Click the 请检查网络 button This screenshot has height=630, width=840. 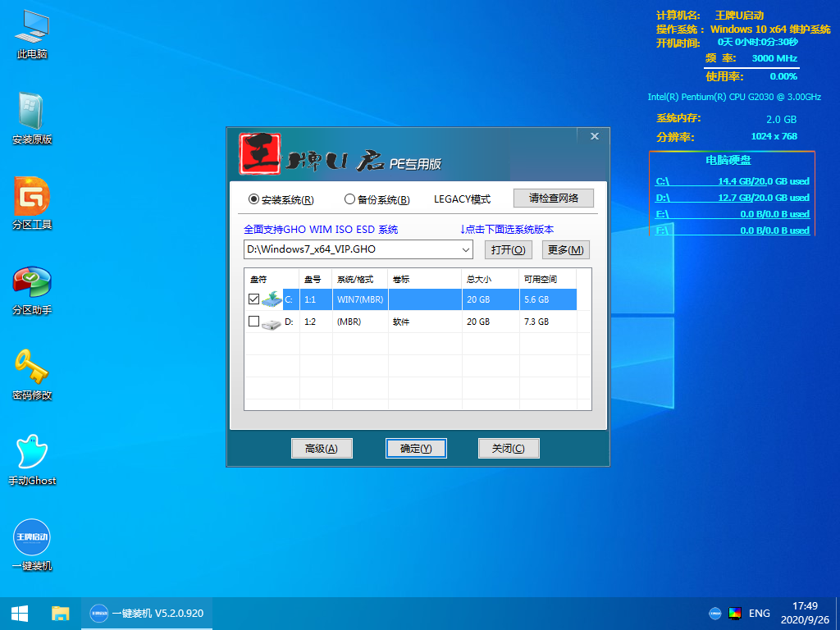pos(554,199)
